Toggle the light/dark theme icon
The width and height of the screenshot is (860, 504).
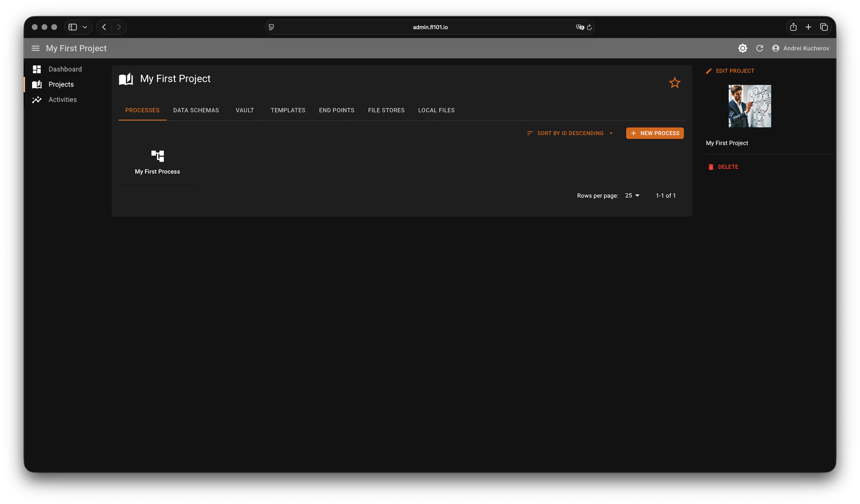(x=742, y=48)
